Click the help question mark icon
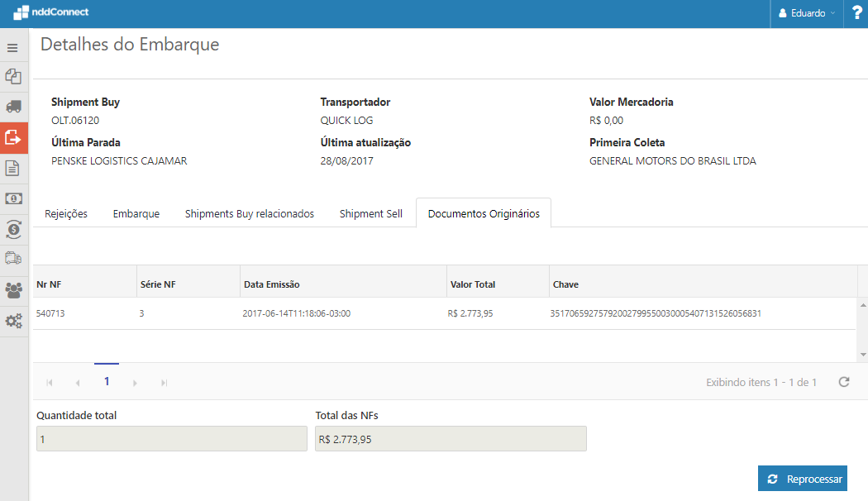The image size is (868, 501). pos(856,12)
